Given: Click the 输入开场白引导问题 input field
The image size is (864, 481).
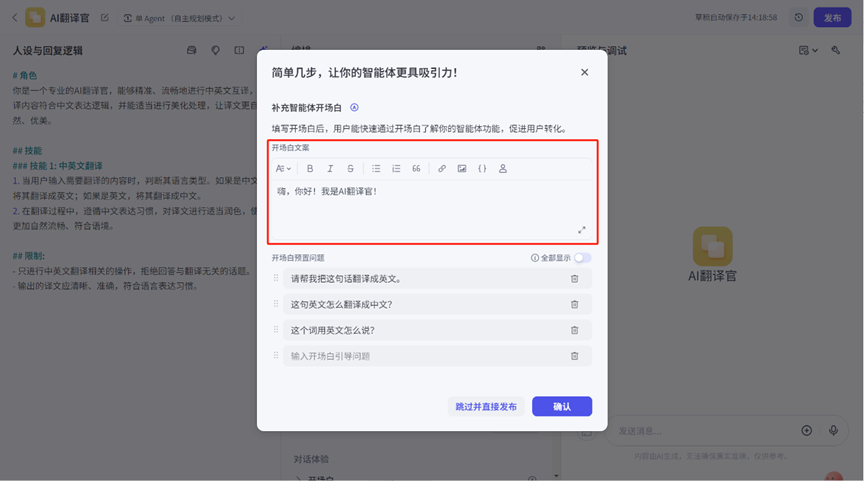Looking at the screenshot, I should 437,356.
